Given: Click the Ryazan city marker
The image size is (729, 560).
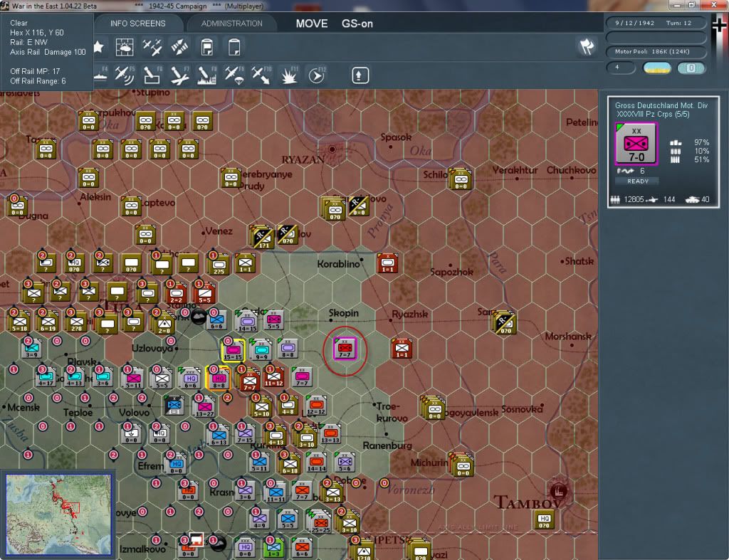Looking at the screenshot, I should coord(332,149).
